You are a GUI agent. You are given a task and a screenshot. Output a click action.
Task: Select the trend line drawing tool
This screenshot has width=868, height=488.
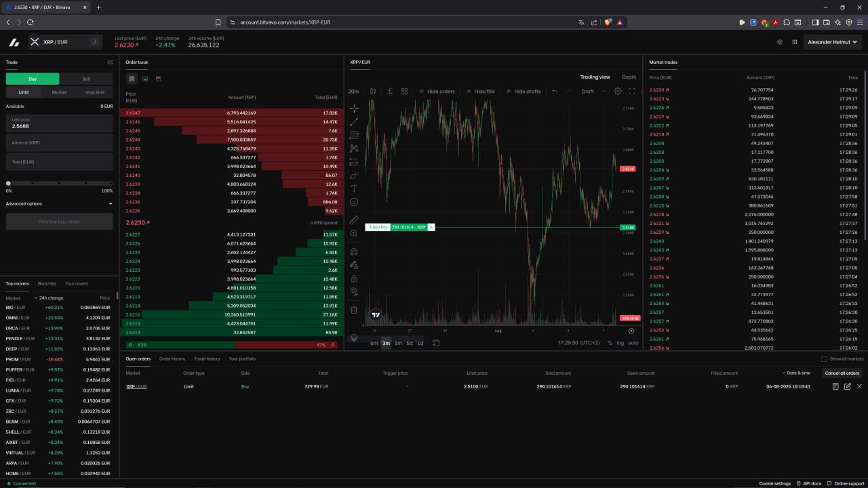click(x=353, y=122)
